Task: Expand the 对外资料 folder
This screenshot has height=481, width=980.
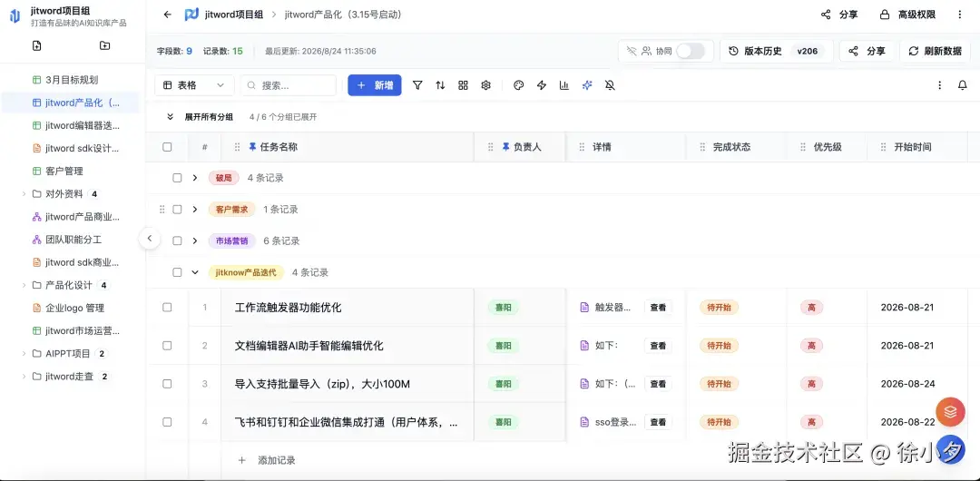Action: click(x=24, y=194)
